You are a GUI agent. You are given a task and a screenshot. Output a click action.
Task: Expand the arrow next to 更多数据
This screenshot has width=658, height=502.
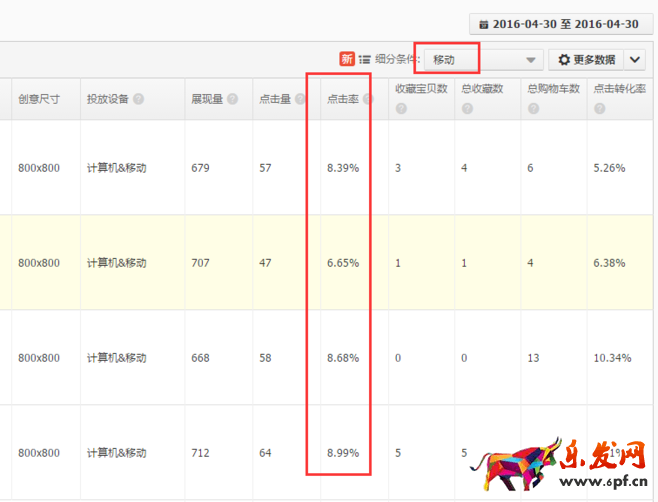pyautogui.click(x=636, y=60)
